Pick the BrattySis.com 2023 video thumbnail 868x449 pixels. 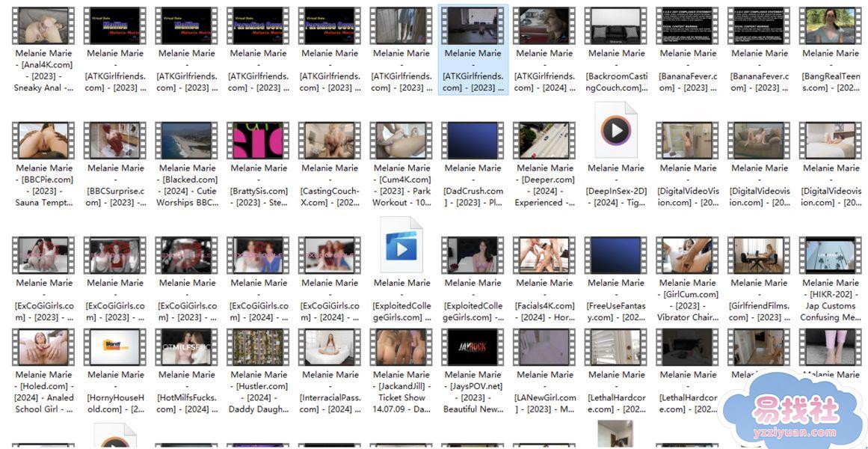coord(258,141)
